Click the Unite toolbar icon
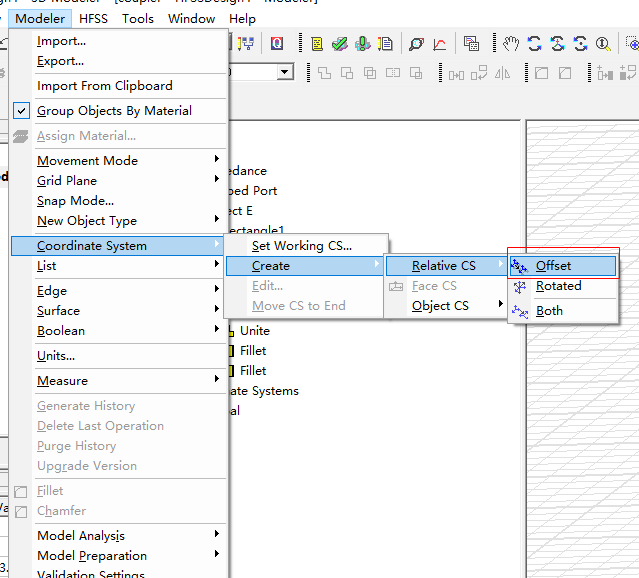 click(324, 73)
